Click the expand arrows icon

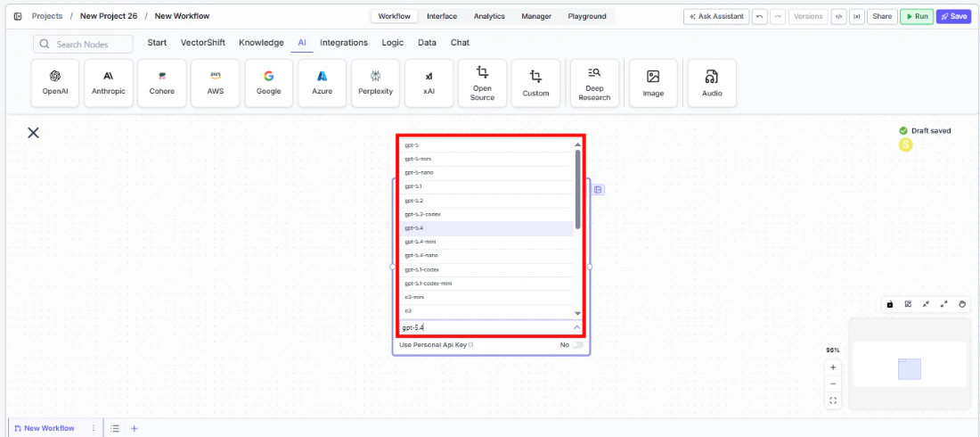pyautogui.click(x=944, y=304)
